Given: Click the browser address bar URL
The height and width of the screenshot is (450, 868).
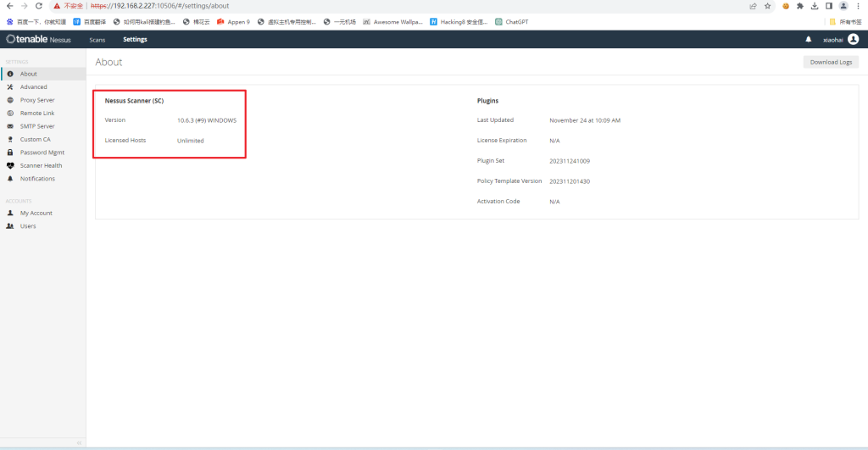Looking at the screenshot, I should tap(170, 6).
